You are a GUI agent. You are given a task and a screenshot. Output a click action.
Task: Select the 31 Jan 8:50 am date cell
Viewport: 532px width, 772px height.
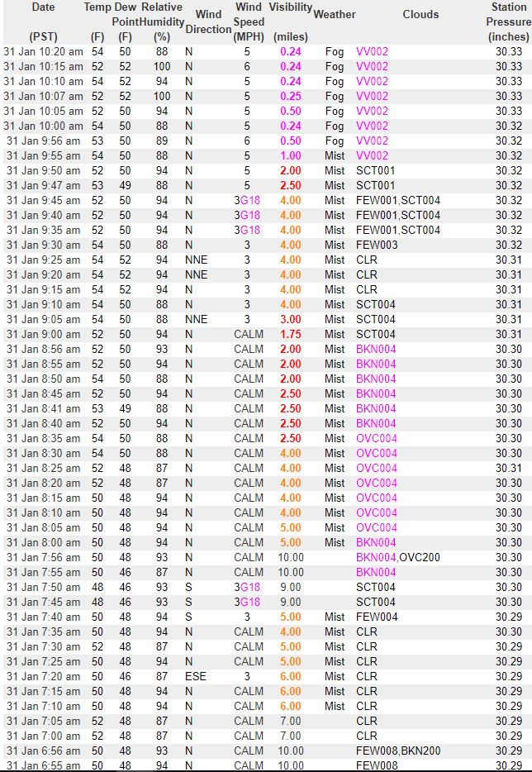(43, 379)
